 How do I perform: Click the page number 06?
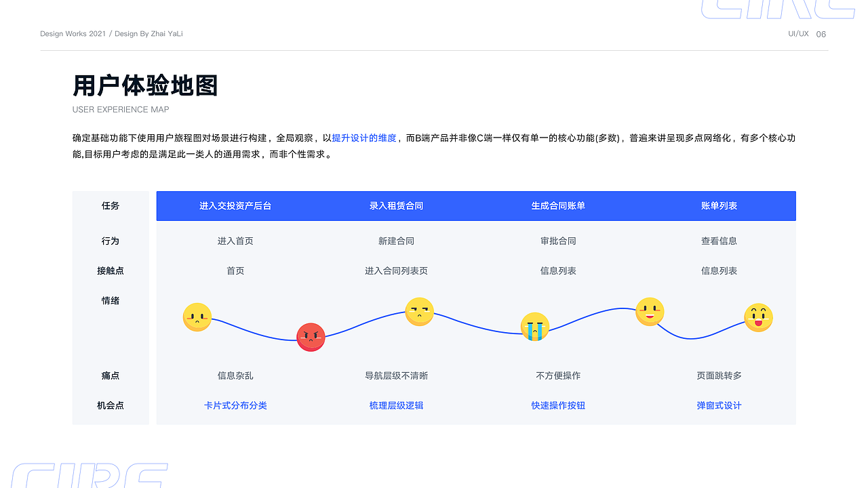pyautogui.click(x=821, y=35)
